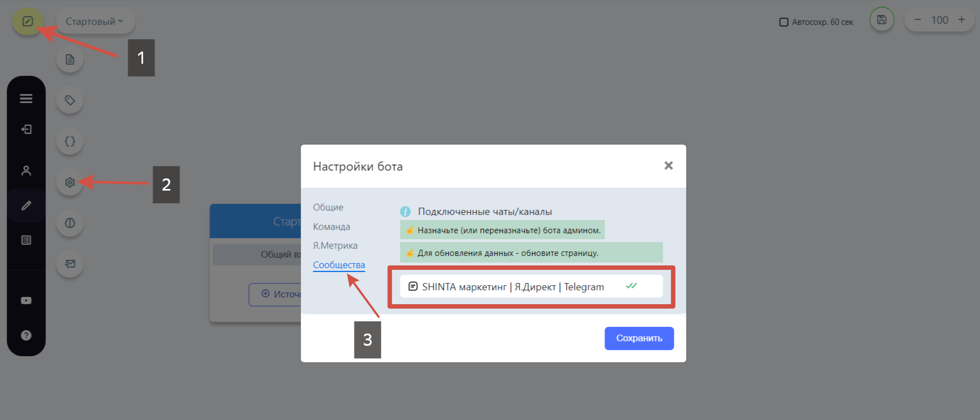Select the SHINTA маркетинг | Я.Директ | Telegram channel name
Screen dimensions: 980x420
click(513, 286)
